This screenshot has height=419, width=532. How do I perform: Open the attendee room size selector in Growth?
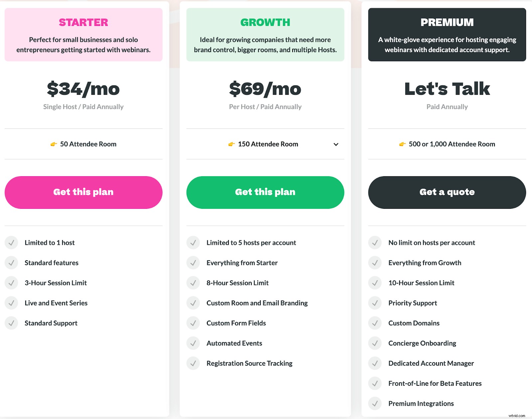click(336, 144)
